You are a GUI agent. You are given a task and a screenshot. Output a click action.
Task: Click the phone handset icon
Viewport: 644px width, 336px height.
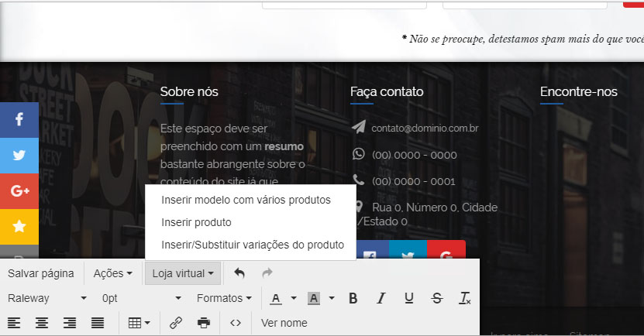359,180
